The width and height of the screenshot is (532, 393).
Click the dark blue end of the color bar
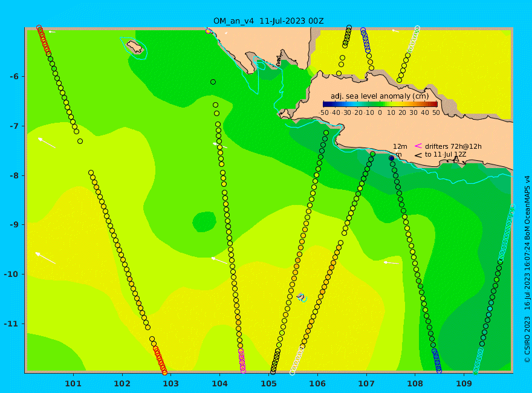[x=326, y=104]
